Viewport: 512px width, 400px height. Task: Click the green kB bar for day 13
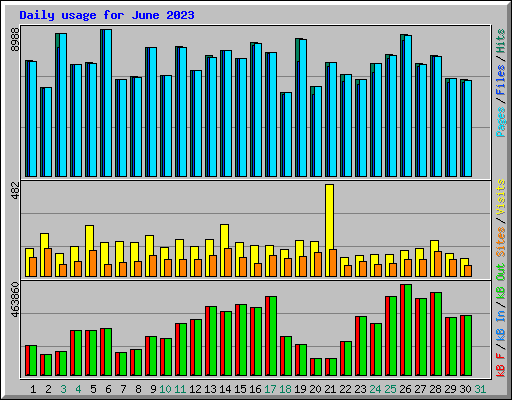click(x=213, y=341)
